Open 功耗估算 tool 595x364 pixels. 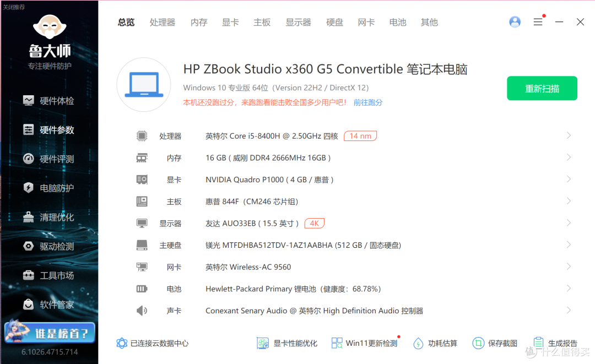[435, 343]
